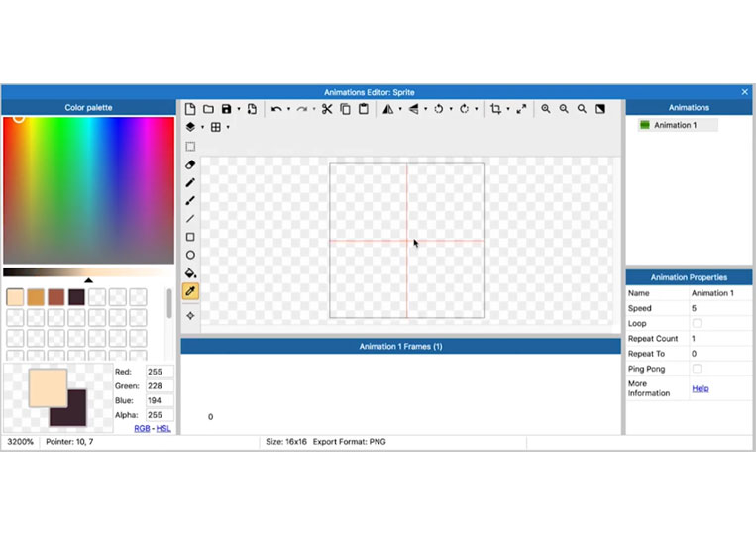Expand the rotate clockwise dropdown arrow
Screen dimensions: 756x536
point(477,109)
